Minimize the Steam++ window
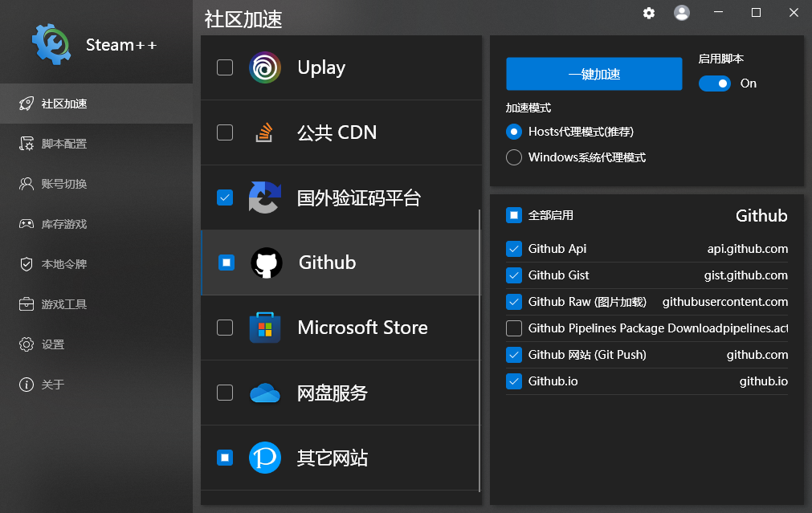 (718, 12)
